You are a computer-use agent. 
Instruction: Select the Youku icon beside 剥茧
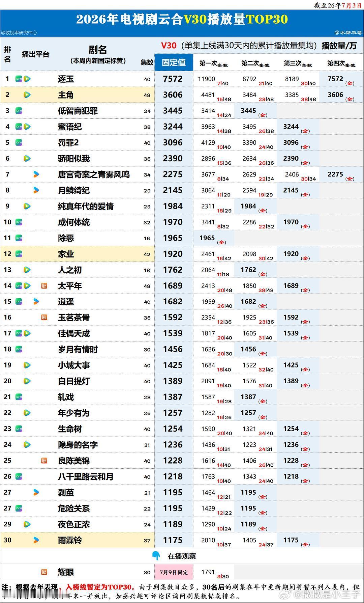coord(36,493)
